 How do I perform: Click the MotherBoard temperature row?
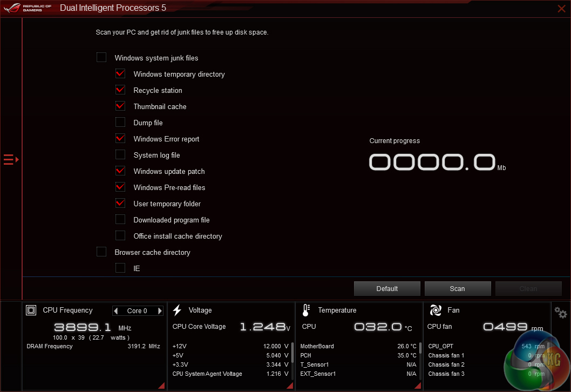[x=358, y=346]
